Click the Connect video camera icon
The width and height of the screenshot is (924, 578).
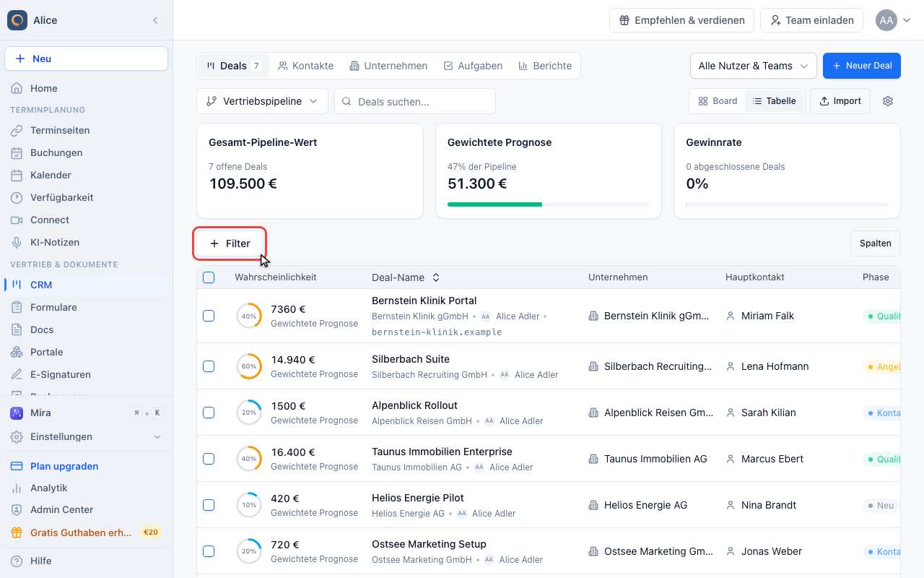point(17,220)
